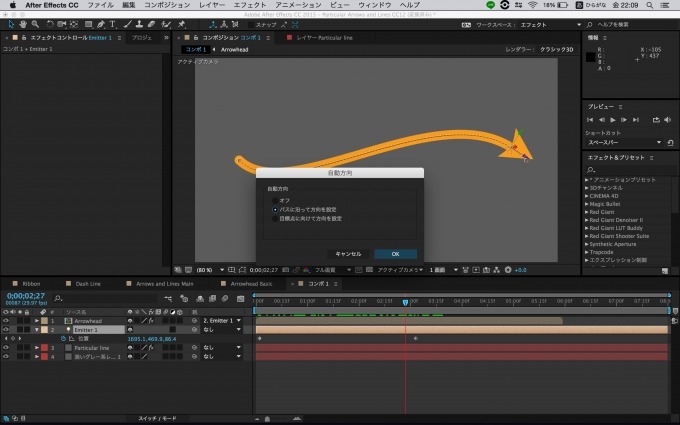Jump to first frame in preview panel
Image resolution: width=680 pixels, height=425 pixels.
tap(590, 119)
